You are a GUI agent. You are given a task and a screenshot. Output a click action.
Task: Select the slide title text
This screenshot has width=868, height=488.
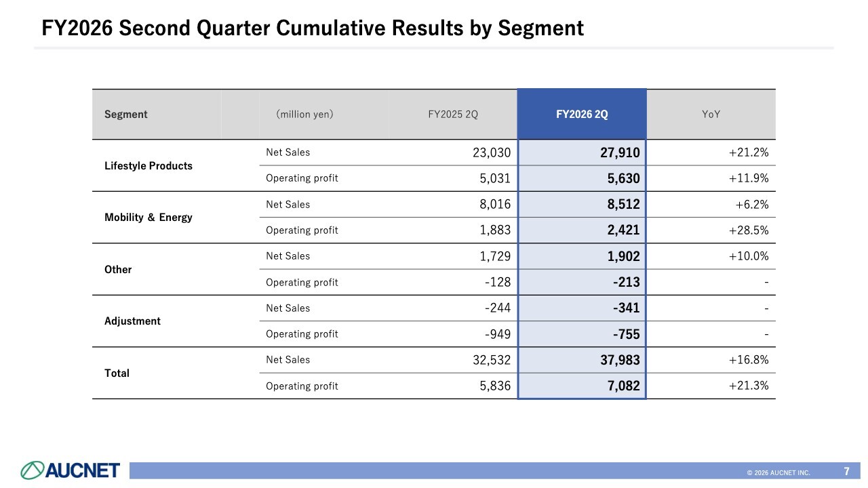click(x=313, y=28)
